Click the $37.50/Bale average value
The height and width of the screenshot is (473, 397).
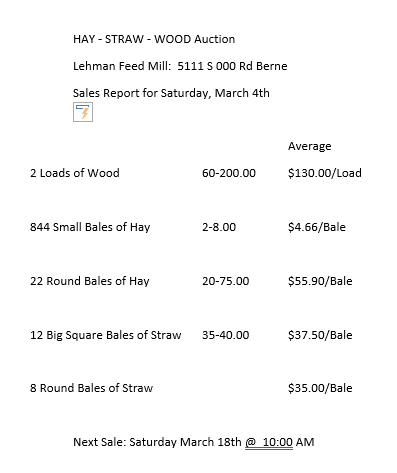pos(320,335)
